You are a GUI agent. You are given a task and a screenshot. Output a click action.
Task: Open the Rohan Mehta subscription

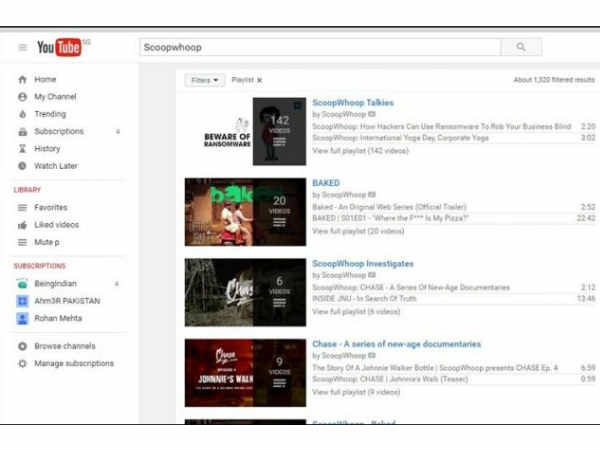[58, 318]
